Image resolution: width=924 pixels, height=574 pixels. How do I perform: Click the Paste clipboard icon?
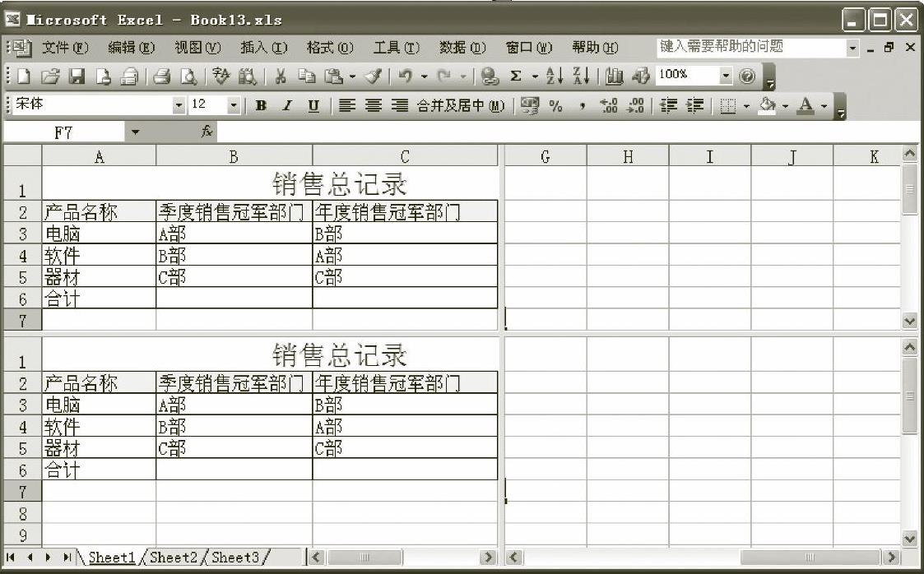[333, 76]
